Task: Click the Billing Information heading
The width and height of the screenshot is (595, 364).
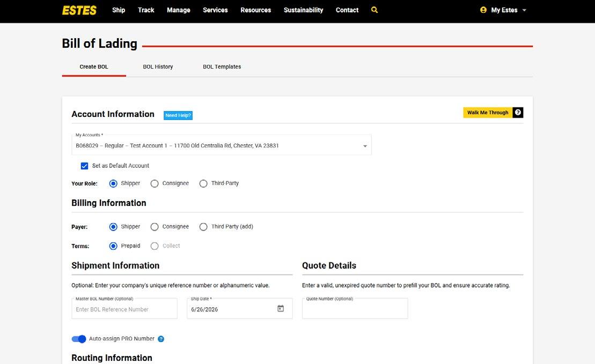Action: [x=108, y=203]
